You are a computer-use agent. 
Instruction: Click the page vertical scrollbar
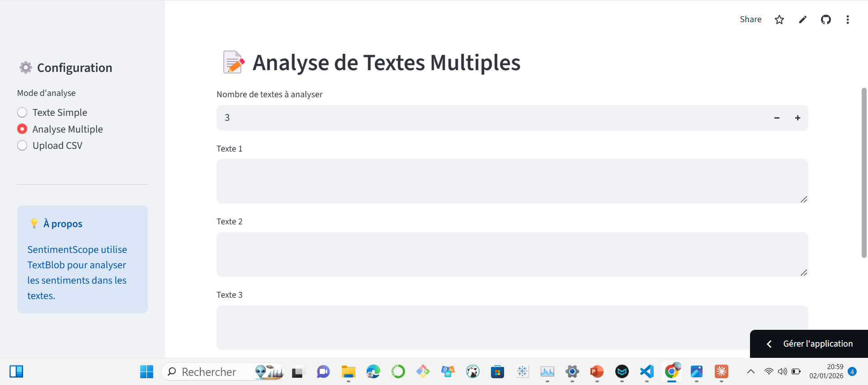pyautogui.click(x=863, y=172)
